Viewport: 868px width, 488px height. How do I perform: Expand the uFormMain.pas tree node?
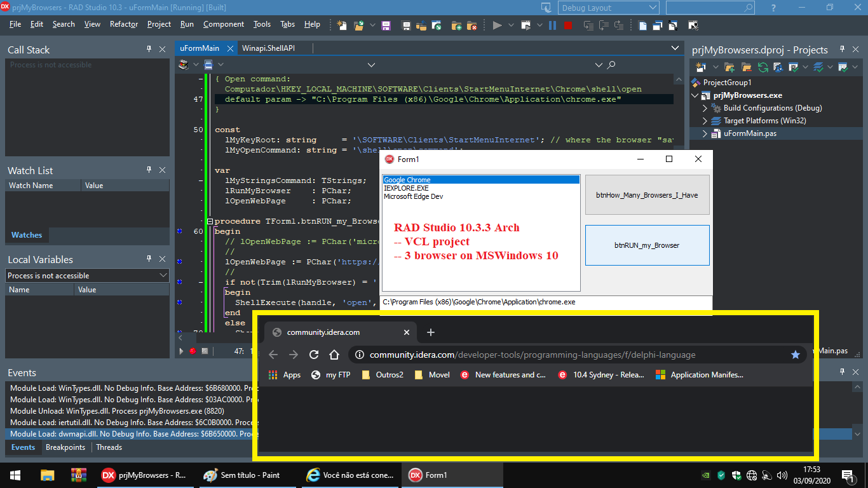click(705, 133)
